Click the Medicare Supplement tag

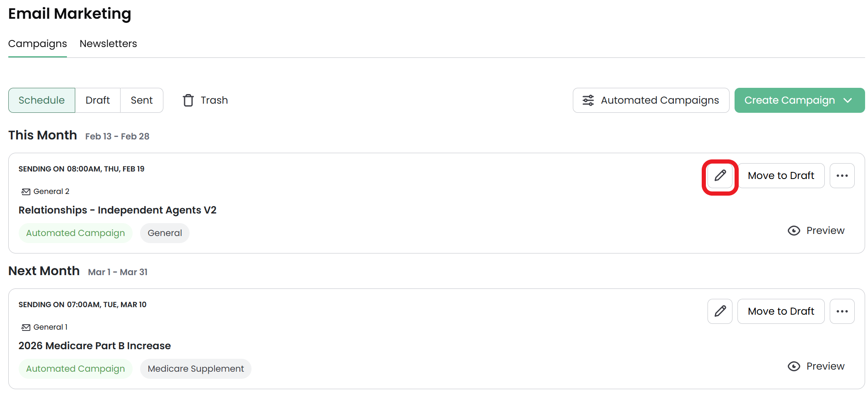[196, 369]
